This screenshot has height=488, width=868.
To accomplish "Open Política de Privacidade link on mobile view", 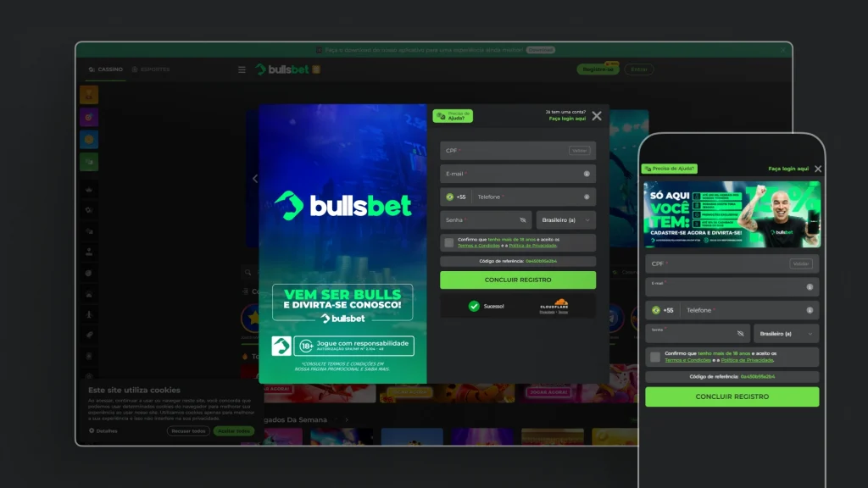I will pos(747,360).
